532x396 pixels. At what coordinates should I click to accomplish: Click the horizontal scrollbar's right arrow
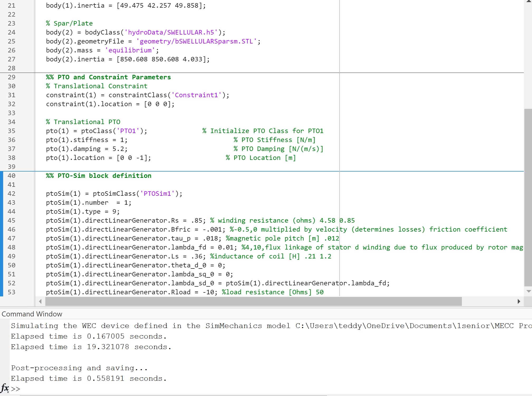[x=519, y=301]
